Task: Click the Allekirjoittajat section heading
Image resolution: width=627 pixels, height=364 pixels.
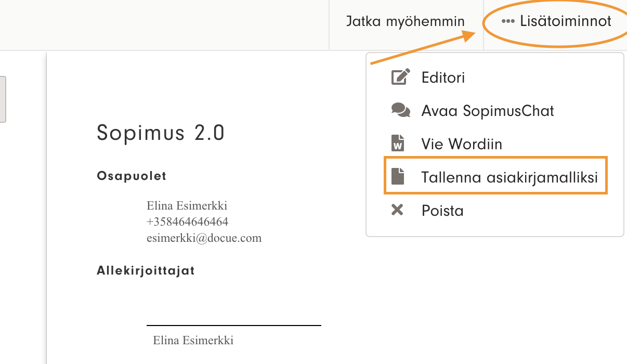Action: point(146,271)
